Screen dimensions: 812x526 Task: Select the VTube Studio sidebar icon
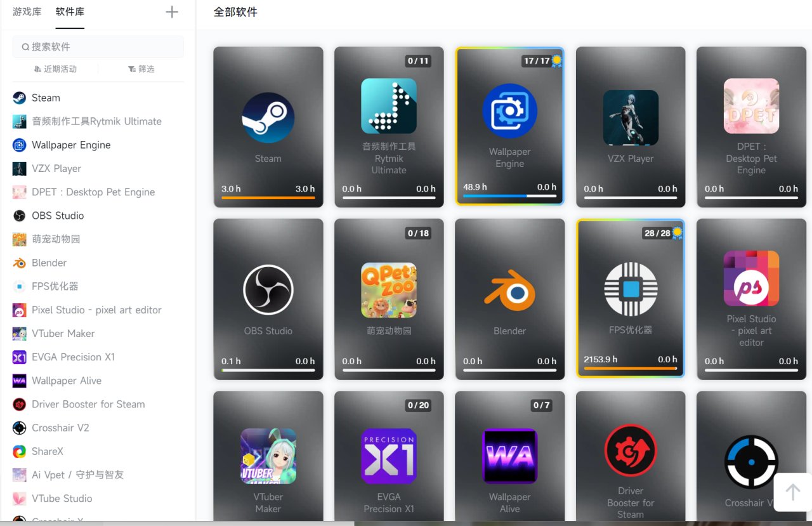click(x=20, y=499)
